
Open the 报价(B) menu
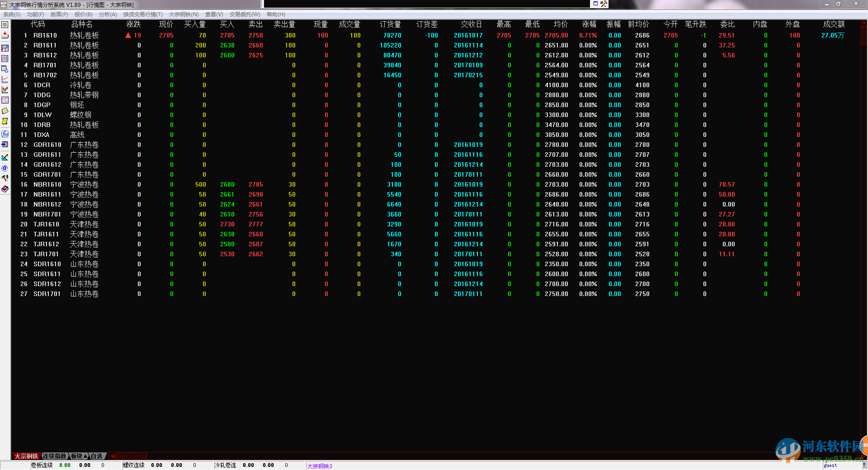[x=84, y=14]
